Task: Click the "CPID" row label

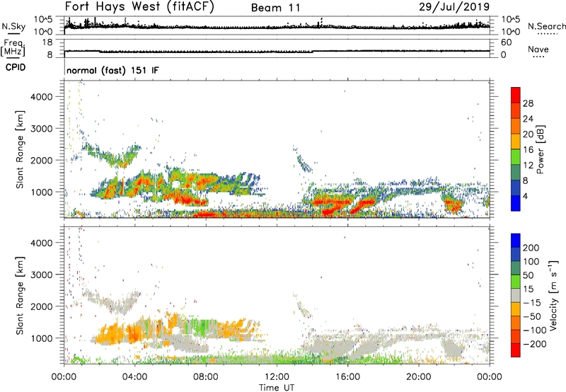Action: coord(16,67)
